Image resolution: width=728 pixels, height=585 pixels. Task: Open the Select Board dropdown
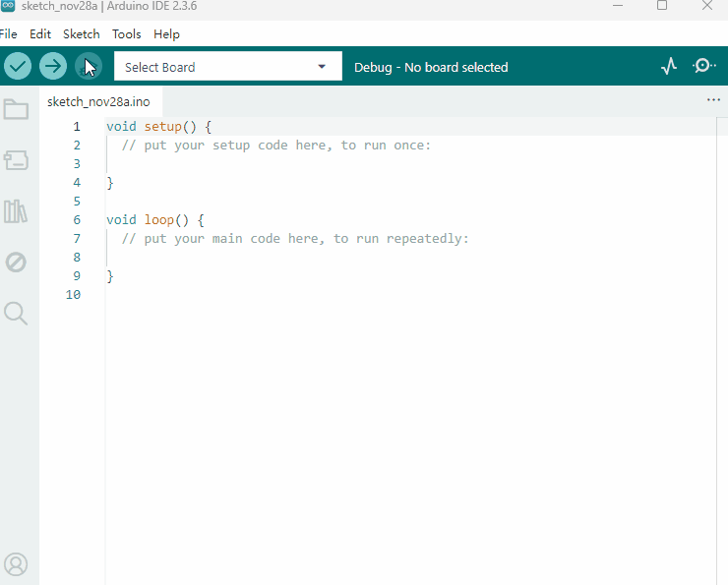(228, 66)
